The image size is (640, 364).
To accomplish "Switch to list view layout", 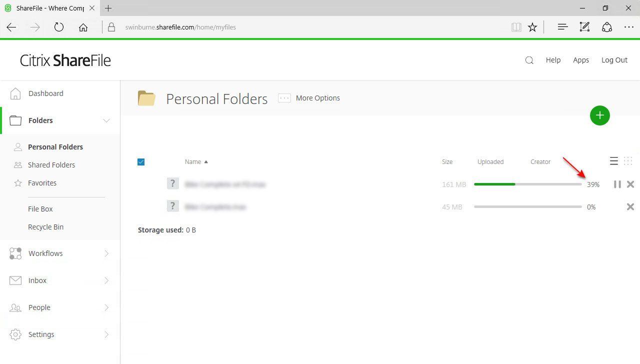I will [x=614, y=161].
